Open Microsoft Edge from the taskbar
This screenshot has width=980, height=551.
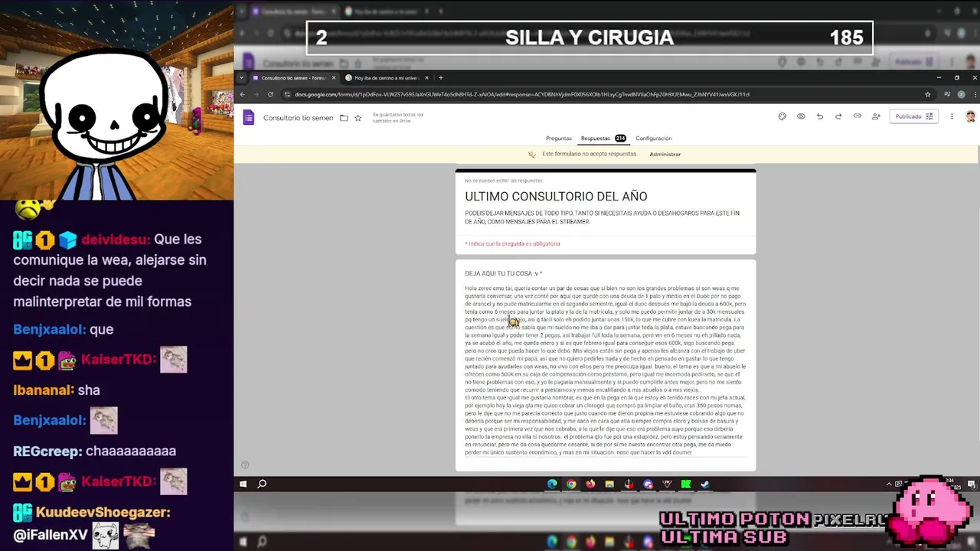coord(552,484)
